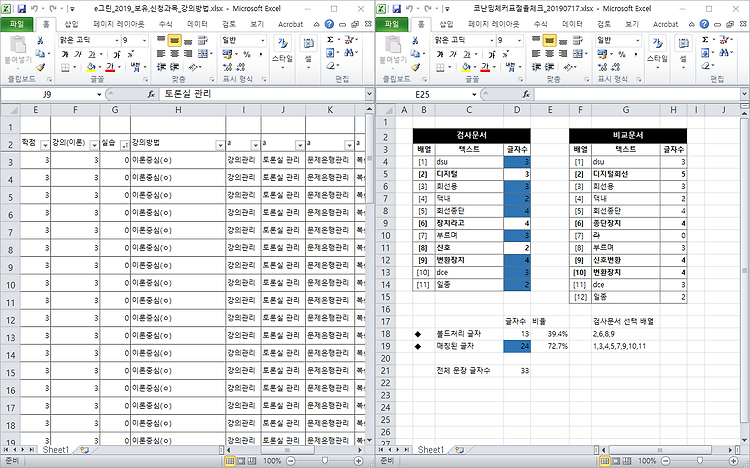Open 삽입 tab in e그린 window
The height and width of the screenshot is (468, 750).
tap(71, 24)
